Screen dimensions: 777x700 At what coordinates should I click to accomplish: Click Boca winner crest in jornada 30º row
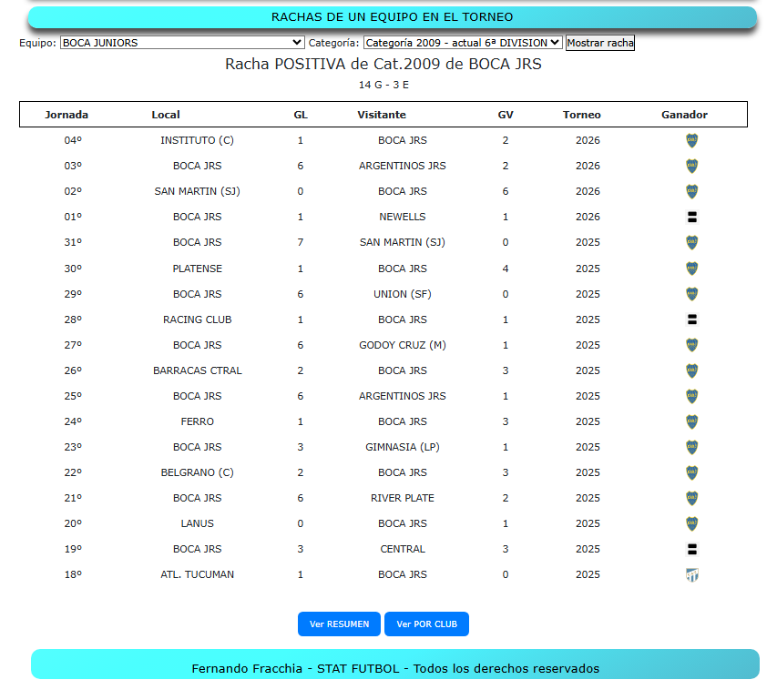pyautogui.click(x=691, y=269)
